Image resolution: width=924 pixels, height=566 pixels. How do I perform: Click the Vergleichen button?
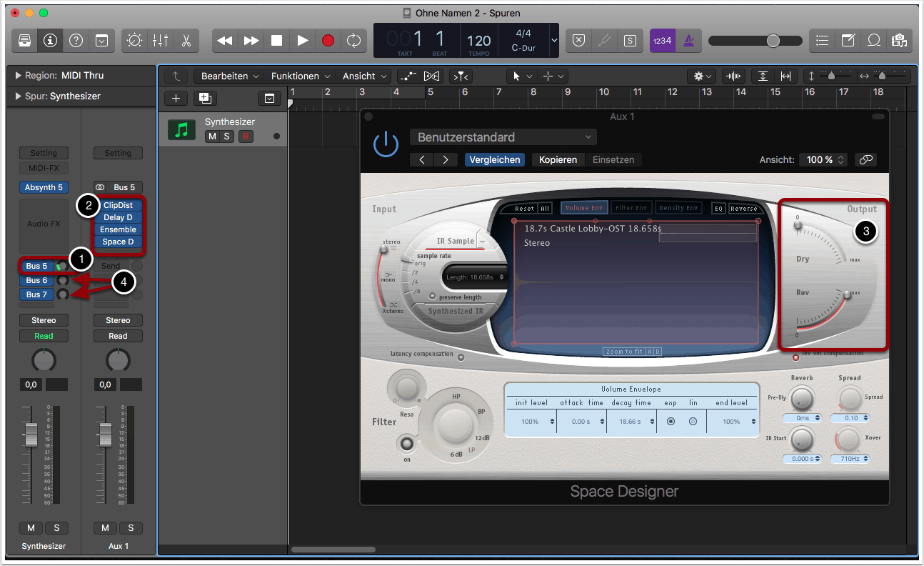tap(494, 160)
